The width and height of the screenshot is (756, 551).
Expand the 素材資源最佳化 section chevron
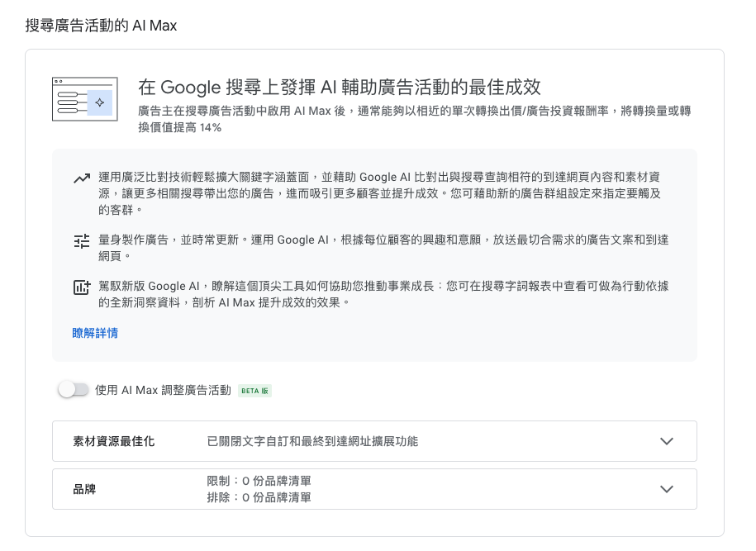coord(666,441)
